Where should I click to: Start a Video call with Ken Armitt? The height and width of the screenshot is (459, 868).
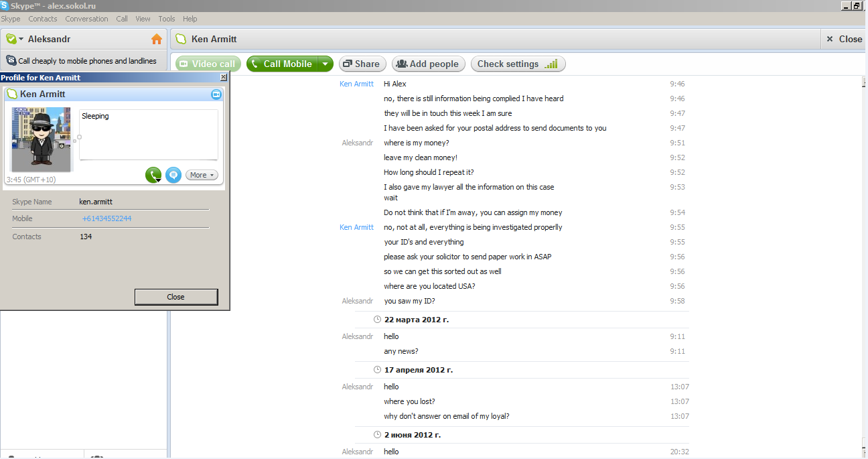[x=208, y=64]
